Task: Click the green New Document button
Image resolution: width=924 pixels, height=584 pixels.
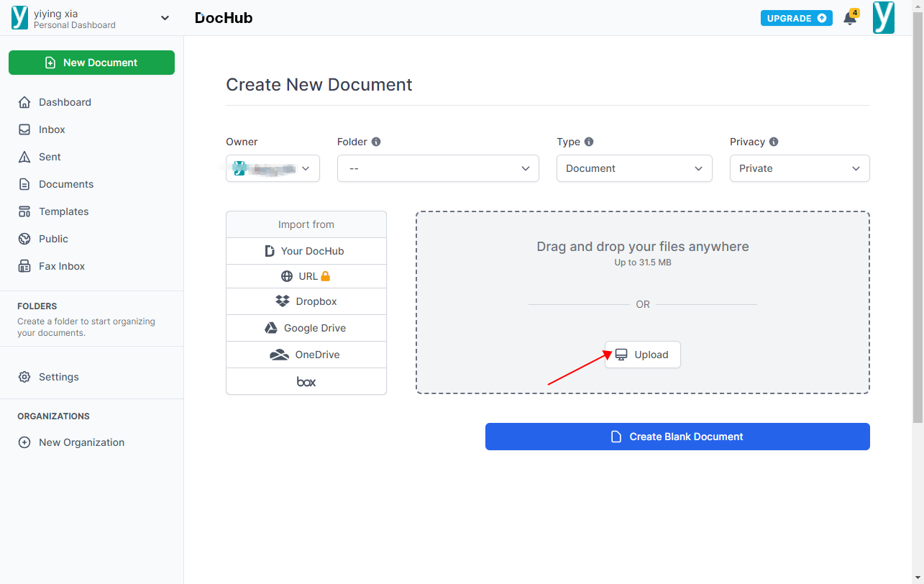Action: (91, 63)
